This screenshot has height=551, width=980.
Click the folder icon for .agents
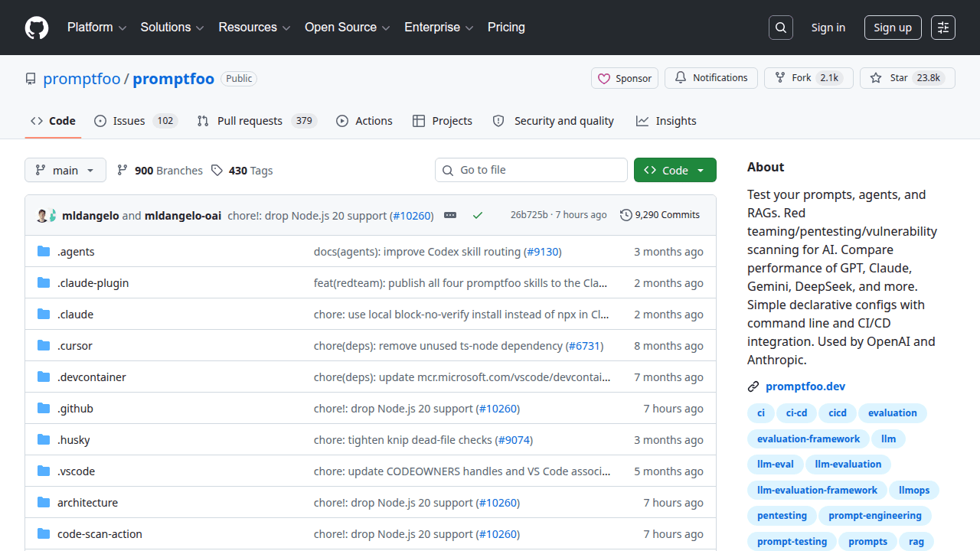[44, 251]
